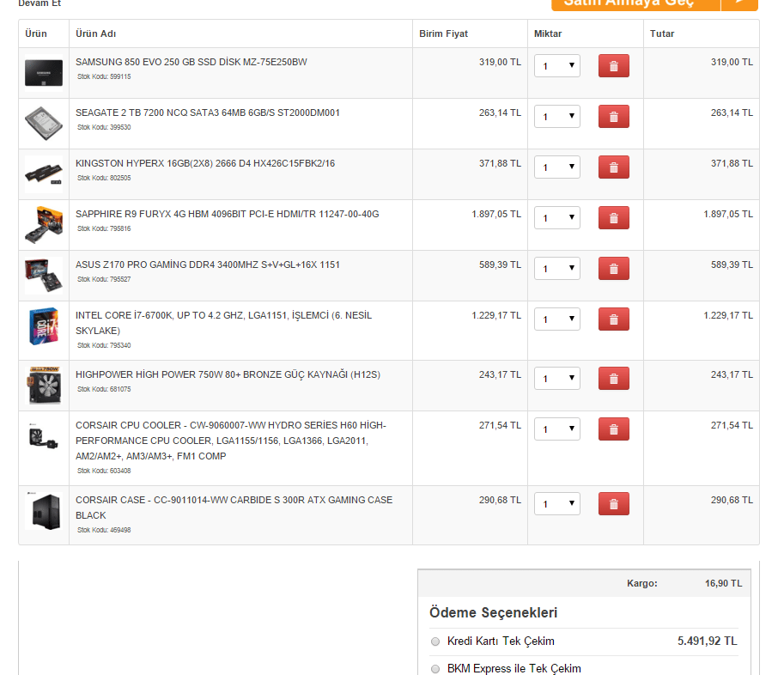The width and height of the screenshot is (784, 675).
Task: Click the Kingston HyperX RAM thumbnail
Action: [x=44, y=174]
